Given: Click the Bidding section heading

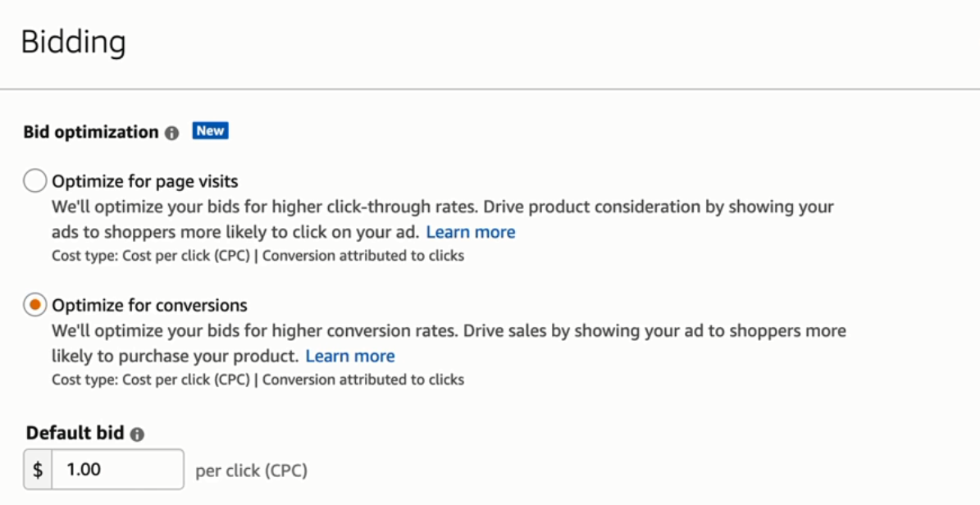Looking at the screenshot, I should (x=73, y=42).
